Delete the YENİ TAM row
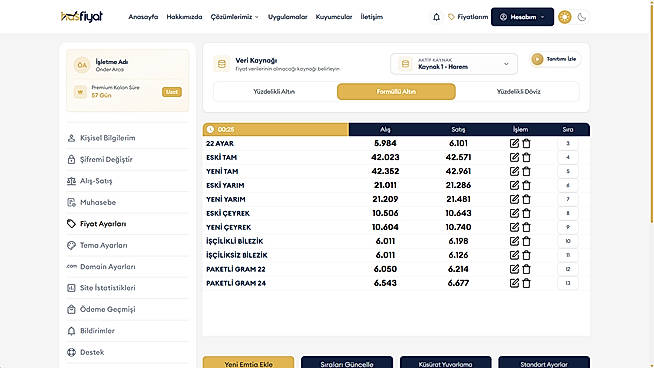 click(526, 171)
